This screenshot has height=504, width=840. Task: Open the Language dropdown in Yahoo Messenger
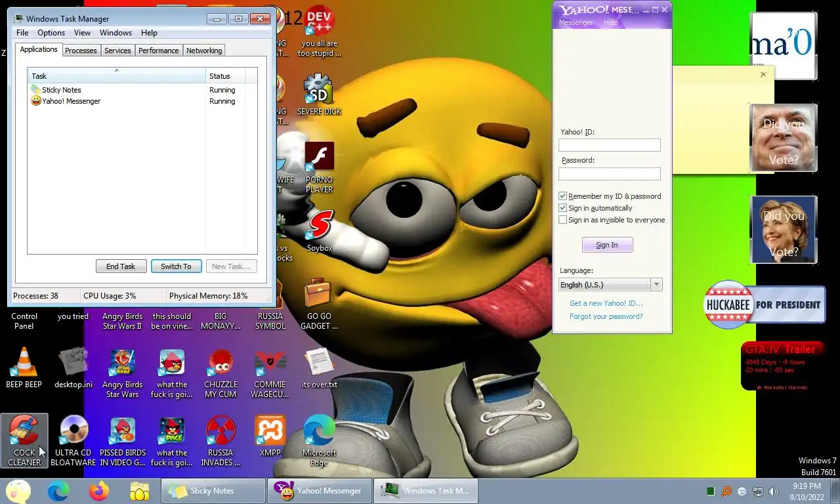[610, 285]
